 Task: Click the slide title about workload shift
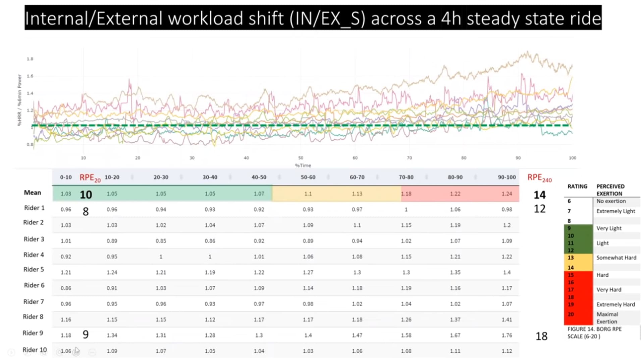pyautogui.click(x=313, y=18)
